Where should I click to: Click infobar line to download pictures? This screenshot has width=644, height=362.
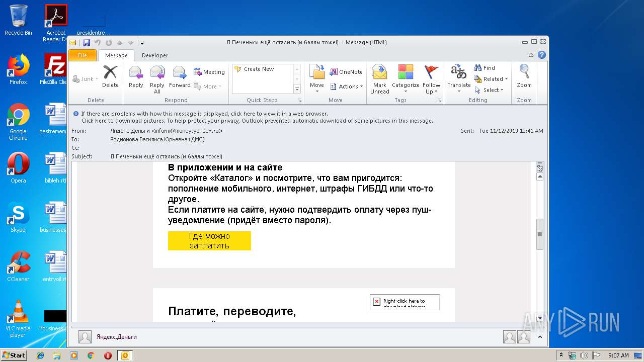(257, 121)
